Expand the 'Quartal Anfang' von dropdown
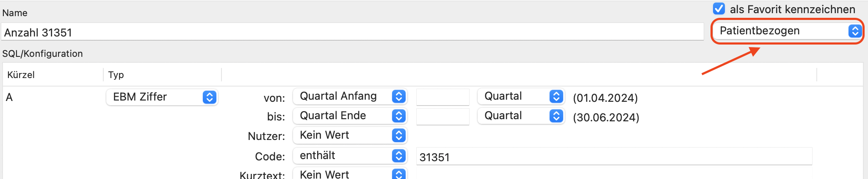This screenshot has width=868, height=179. (x=350, y=96)
